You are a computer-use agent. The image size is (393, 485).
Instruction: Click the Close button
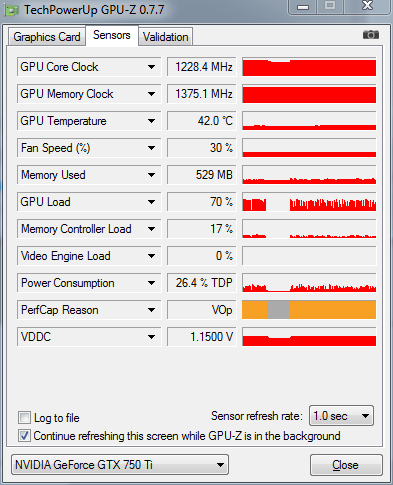click(346, 465)
